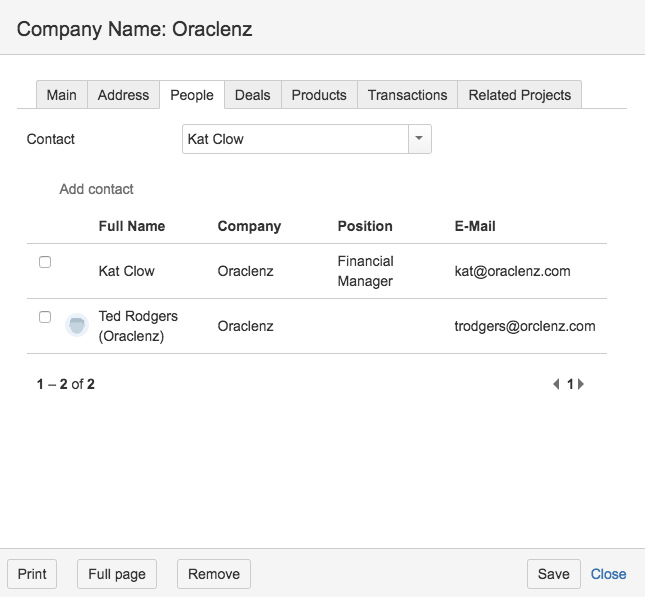
Task: Go to previous page arrow
Action: (x=556, y=384)
